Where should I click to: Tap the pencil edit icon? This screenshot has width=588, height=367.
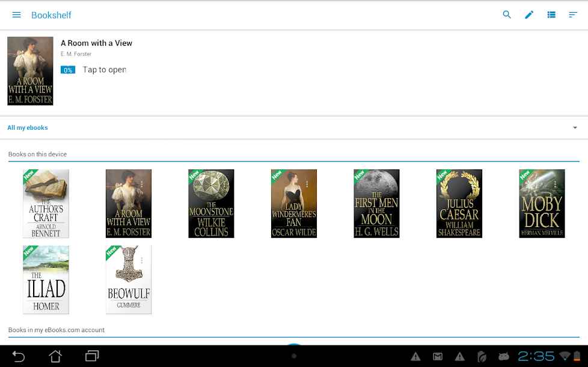tap(528, 14)
